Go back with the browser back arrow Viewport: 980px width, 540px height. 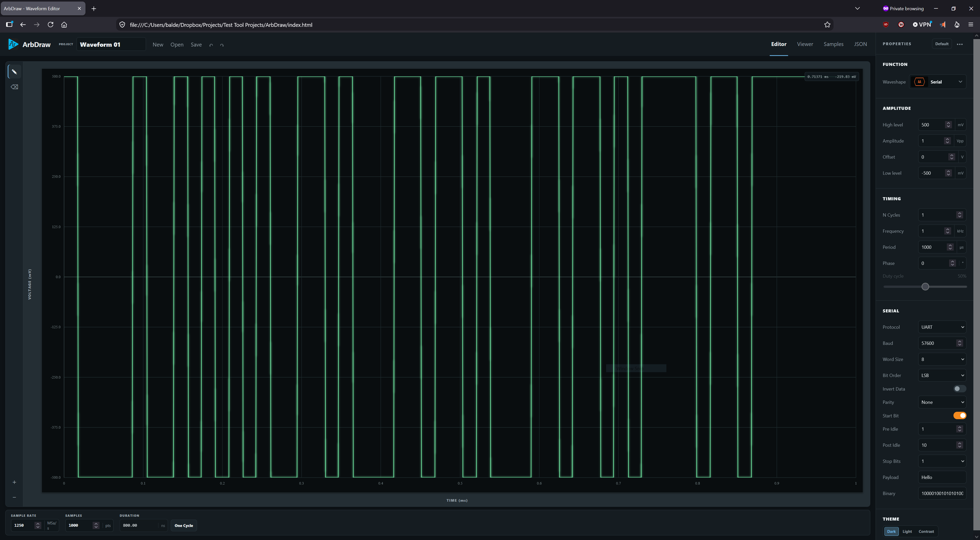pos(23,25)
